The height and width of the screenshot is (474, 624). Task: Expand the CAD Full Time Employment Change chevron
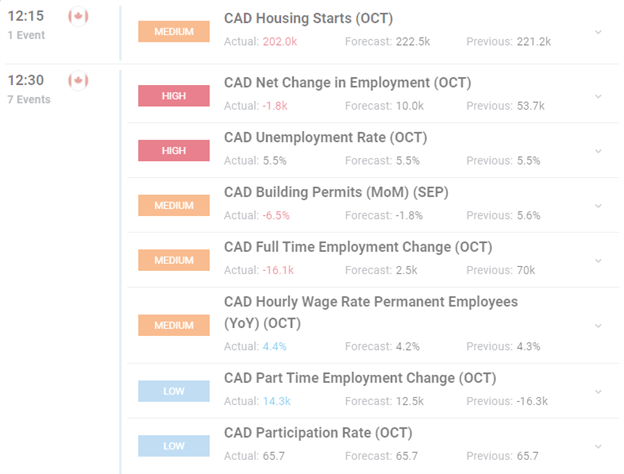pyautogui.click(x=598, y=261)
